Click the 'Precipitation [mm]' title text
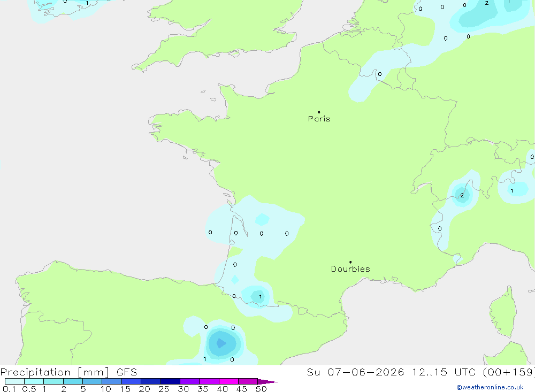Viewport: 535px width, 392px height. [x=55, y=372]
